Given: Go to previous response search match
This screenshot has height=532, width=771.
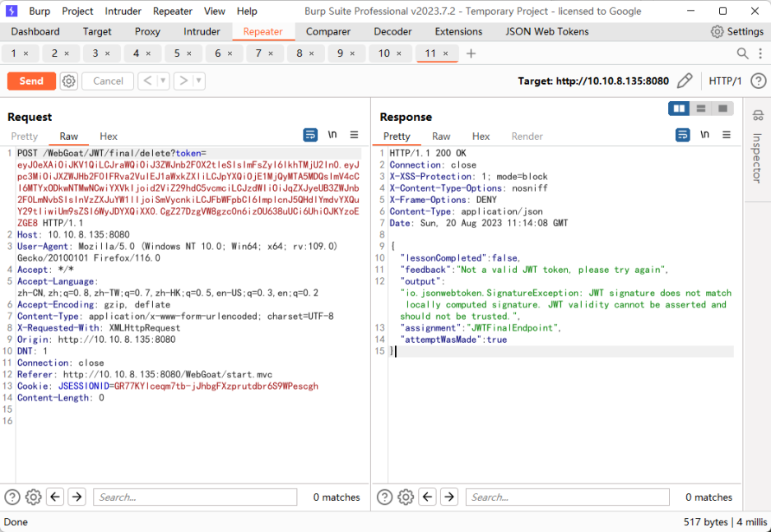Looking at the screenshot, I should (427, 497).
